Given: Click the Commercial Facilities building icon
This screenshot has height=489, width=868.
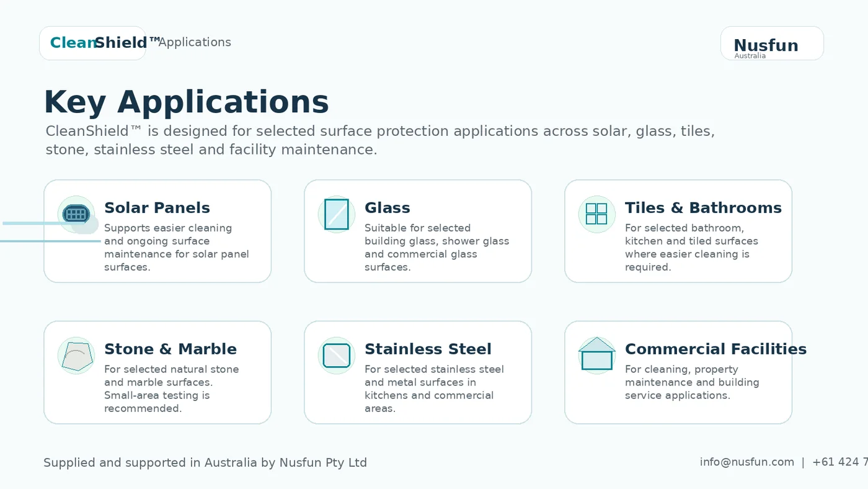Looking at the screenshot, I should pos(596,354).
